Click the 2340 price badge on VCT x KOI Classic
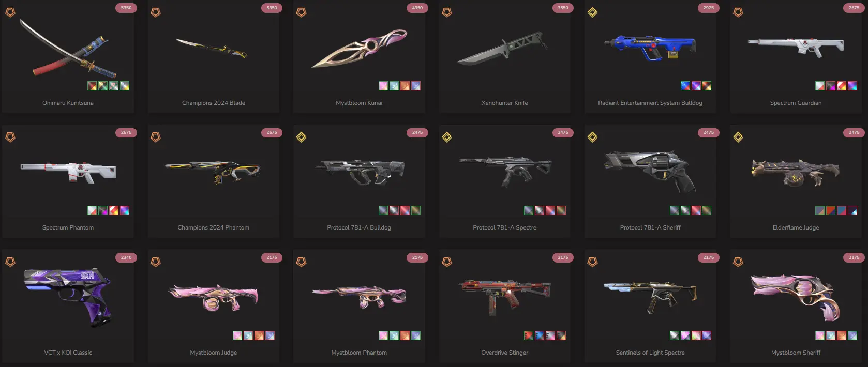 pos(126,257)
